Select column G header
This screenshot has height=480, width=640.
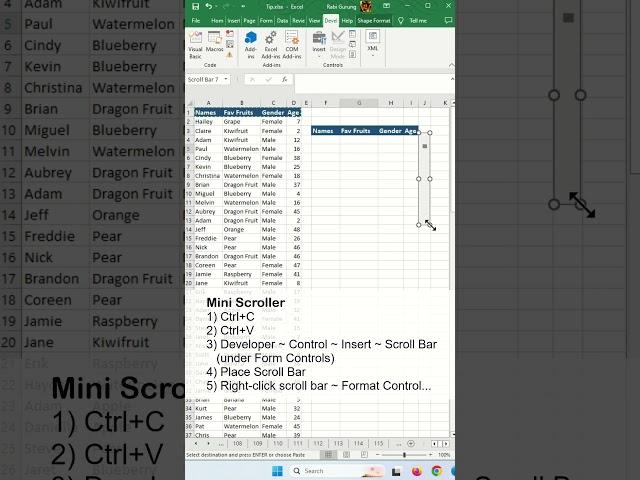pos(359,103)
